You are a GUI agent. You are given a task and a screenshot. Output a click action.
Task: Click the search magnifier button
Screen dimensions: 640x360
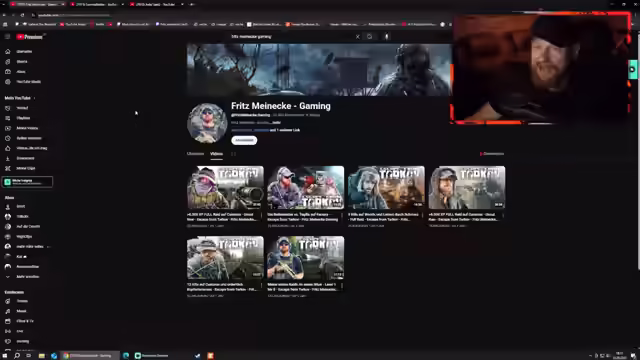pos(369,36)
